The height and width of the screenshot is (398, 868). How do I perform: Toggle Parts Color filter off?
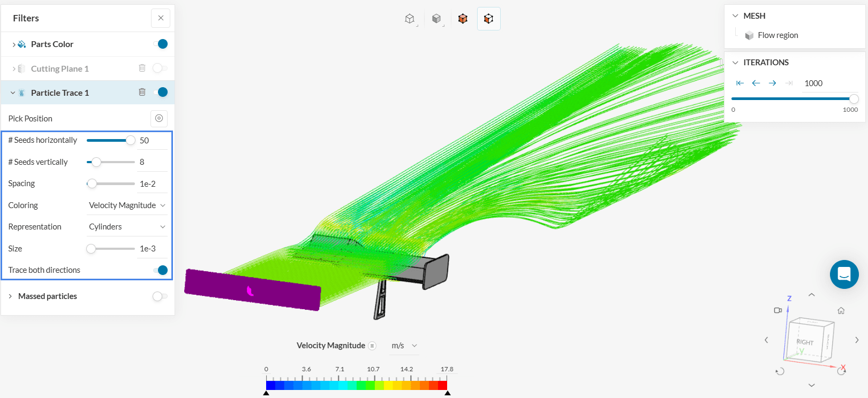(x=160, y=44)
